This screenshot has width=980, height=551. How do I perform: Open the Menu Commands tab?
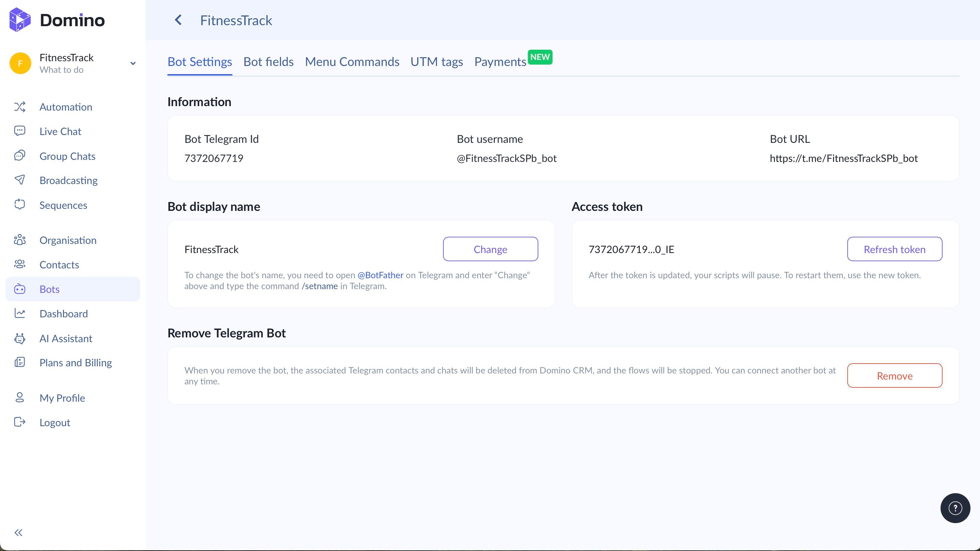352,62
